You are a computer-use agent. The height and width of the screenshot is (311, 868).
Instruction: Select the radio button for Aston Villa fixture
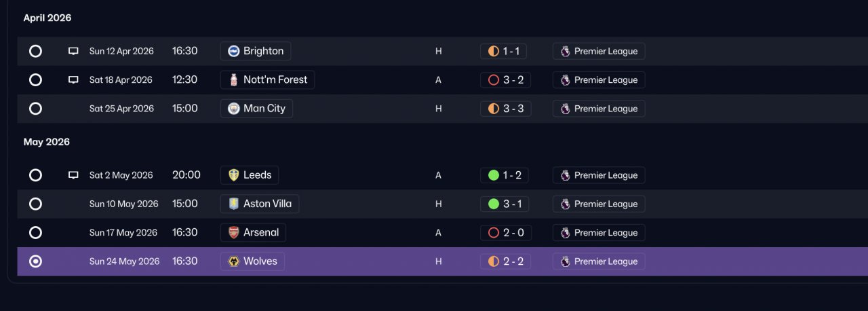click(x=35, y=204)
